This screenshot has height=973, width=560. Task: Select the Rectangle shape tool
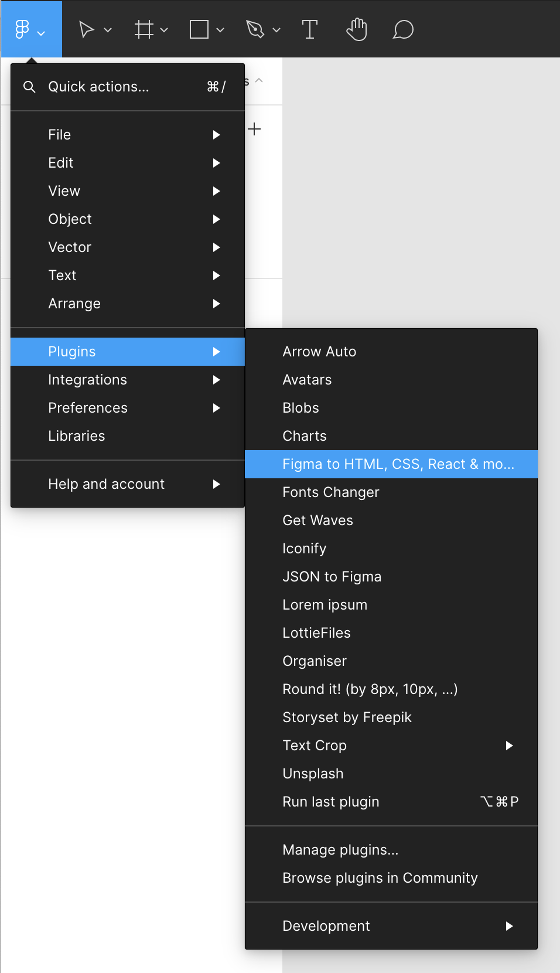(x=199, y=29)
